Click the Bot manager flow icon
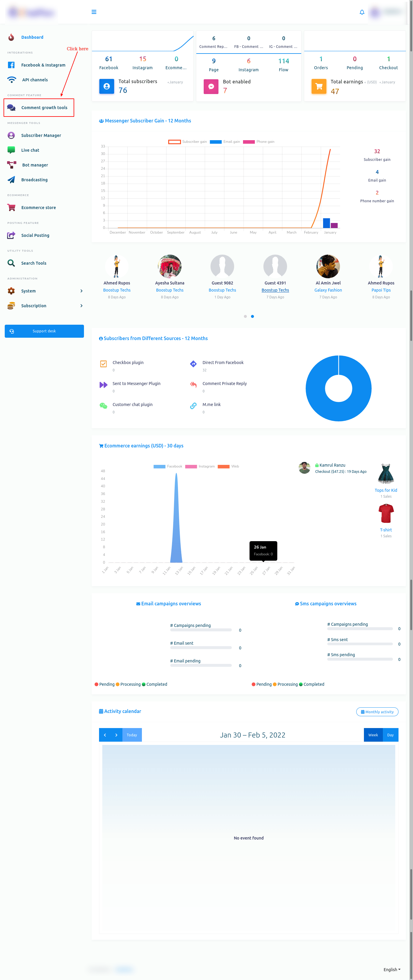The width and height of the screenshot is (413, 980). coord(12,165)
